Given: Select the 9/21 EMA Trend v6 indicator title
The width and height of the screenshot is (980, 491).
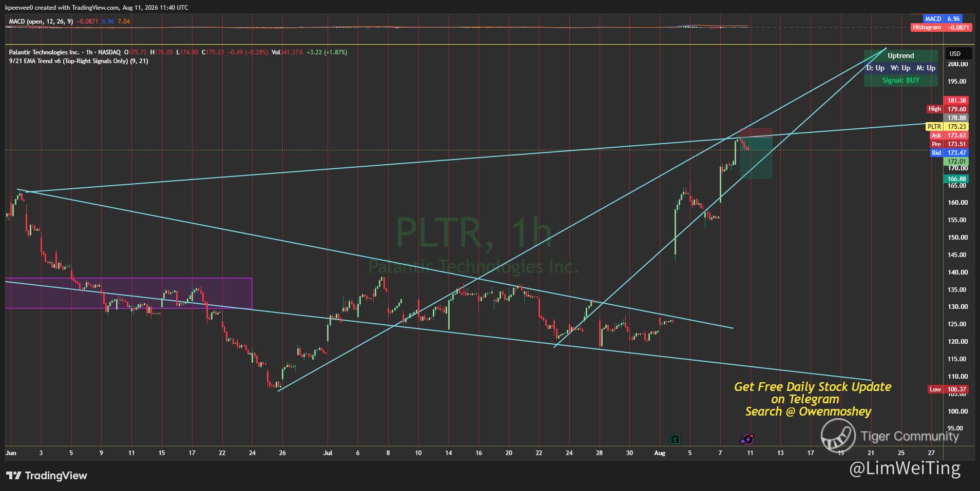Looking at the screenshot, I should click(x=79, y=61).
